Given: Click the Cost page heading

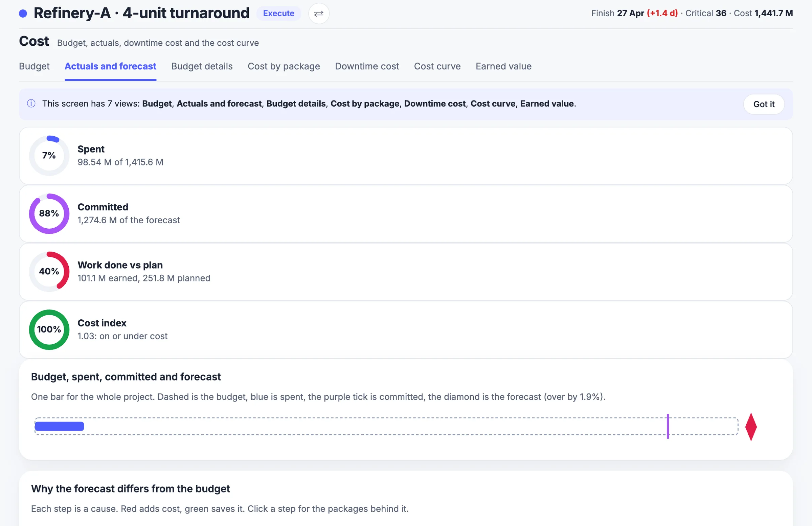Looking at the screenshot, I should tap(34, 41).
